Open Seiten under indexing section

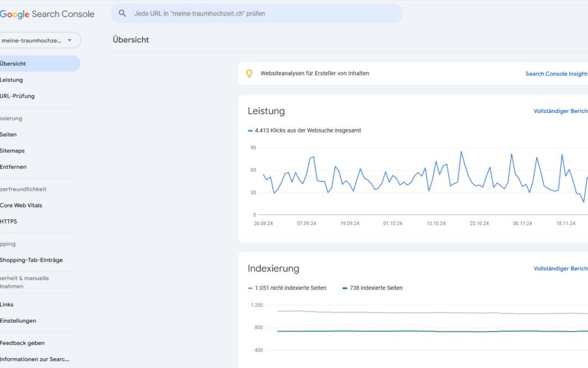click(9, 135)
